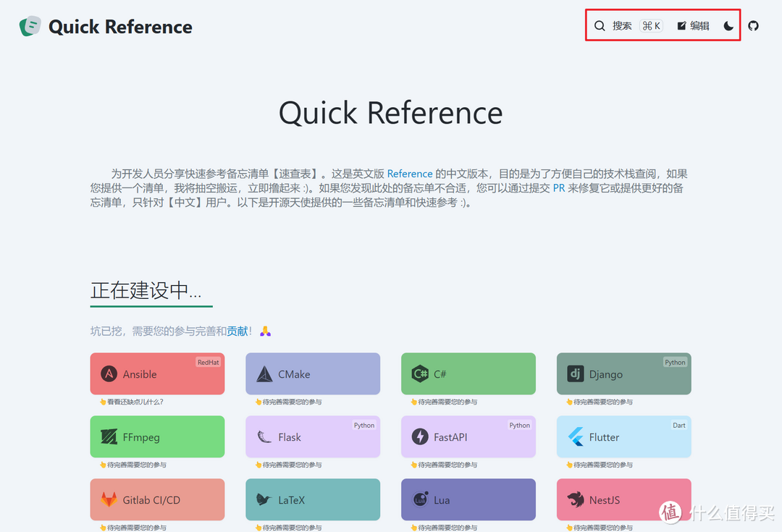782x532 pixels.
Task: Open the Quick Reference header title link
Action: [x=120, y=27]
